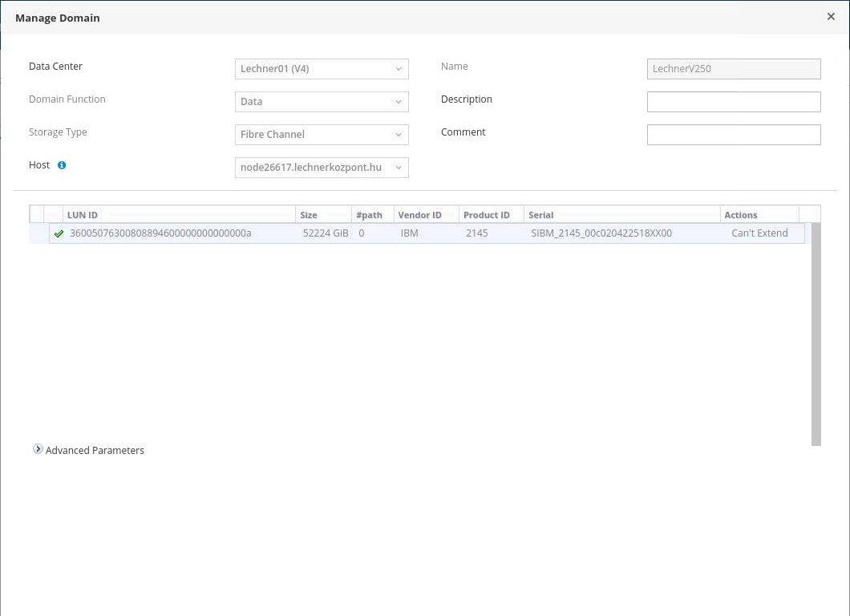This screenshot has width=850, height=616.
Task: Click the info icon next to Host
Action: click(x=62, y=165)
